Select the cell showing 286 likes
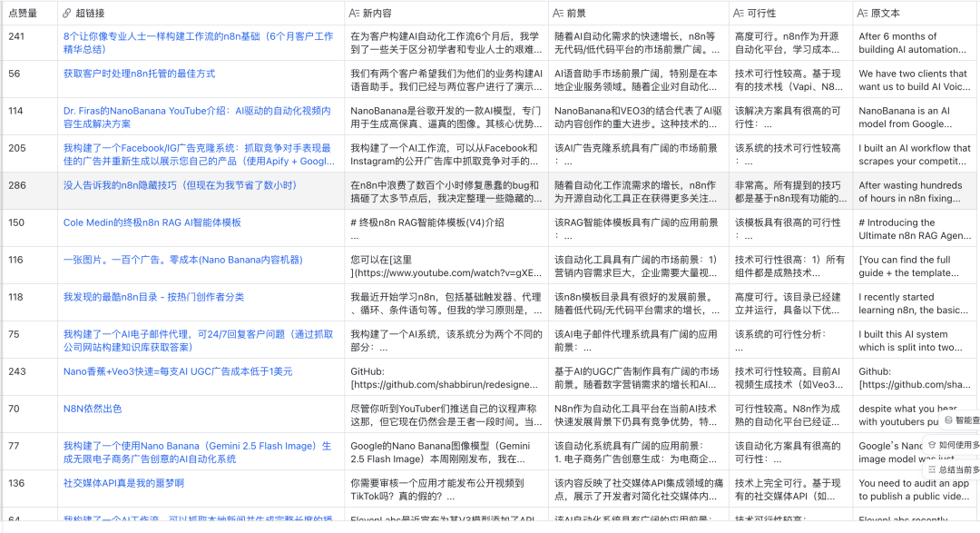This screenshot has width=980, height=533. pyautogui.click(x=16, y=185)
